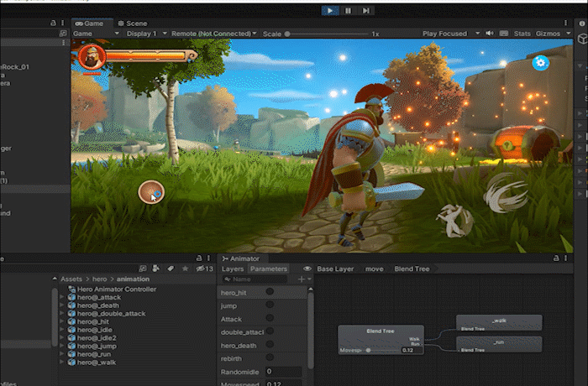Click the Gizmos button

[548, 34]
